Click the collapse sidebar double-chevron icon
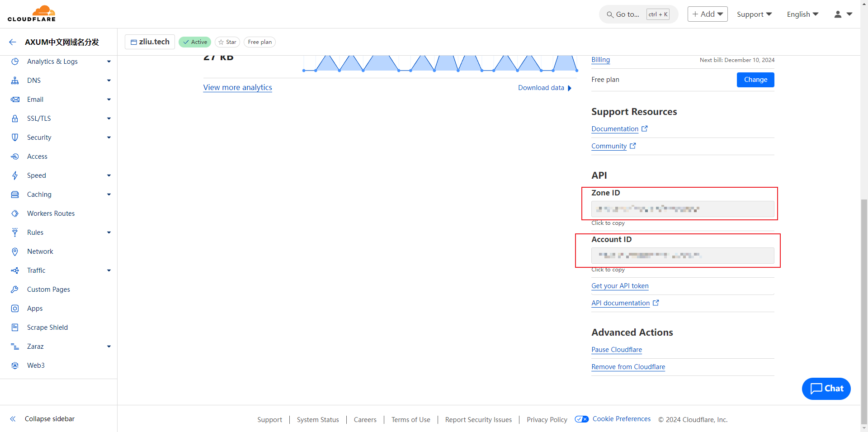868x432 pixels. [13, 419]
